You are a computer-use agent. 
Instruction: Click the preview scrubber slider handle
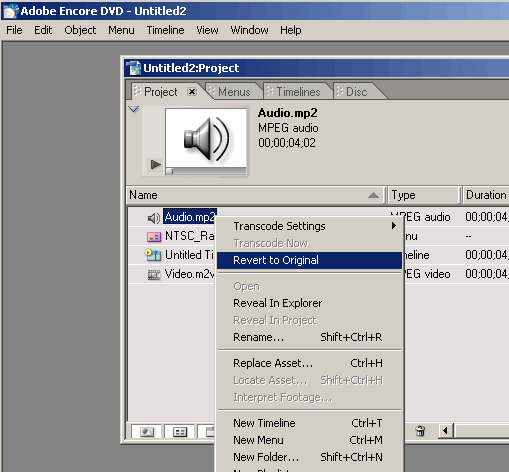[170, 171]
